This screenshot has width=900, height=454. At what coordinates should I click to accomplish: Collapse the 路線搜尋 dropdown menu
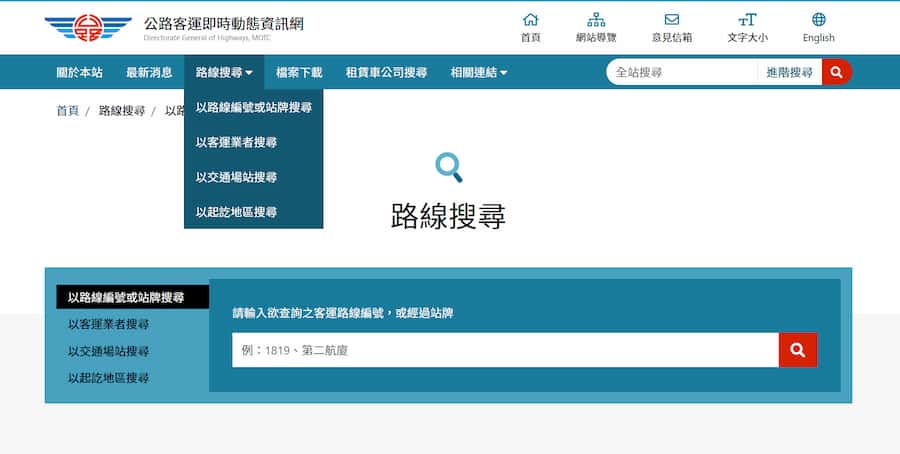(224, 72)
